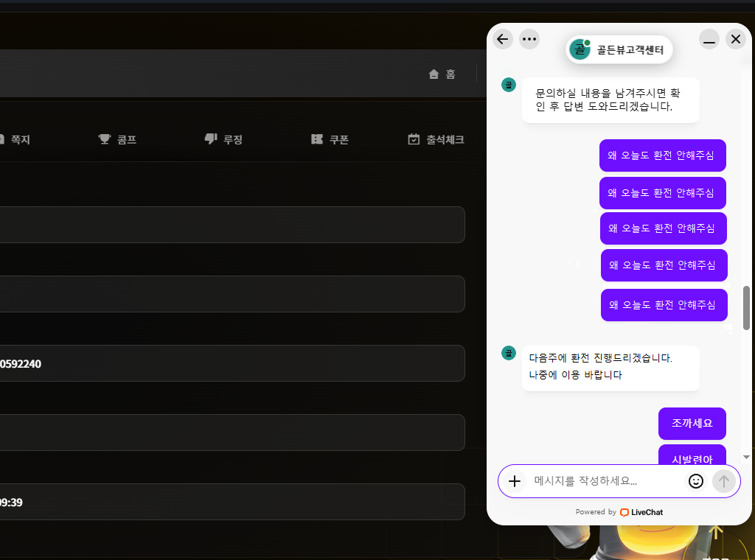Click the message input field 메시지를 작성하세요
This screenshot has height=560, width=755.
click(x=605, y=481)
